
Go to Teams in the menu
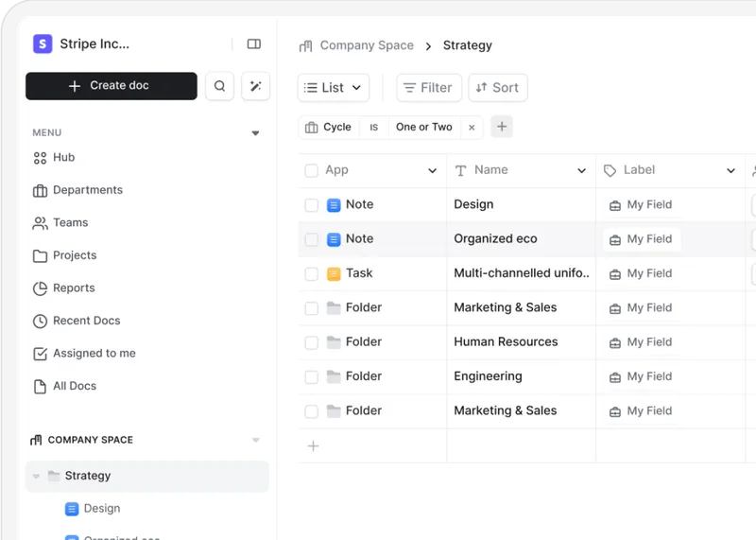(x=60, y=223)
